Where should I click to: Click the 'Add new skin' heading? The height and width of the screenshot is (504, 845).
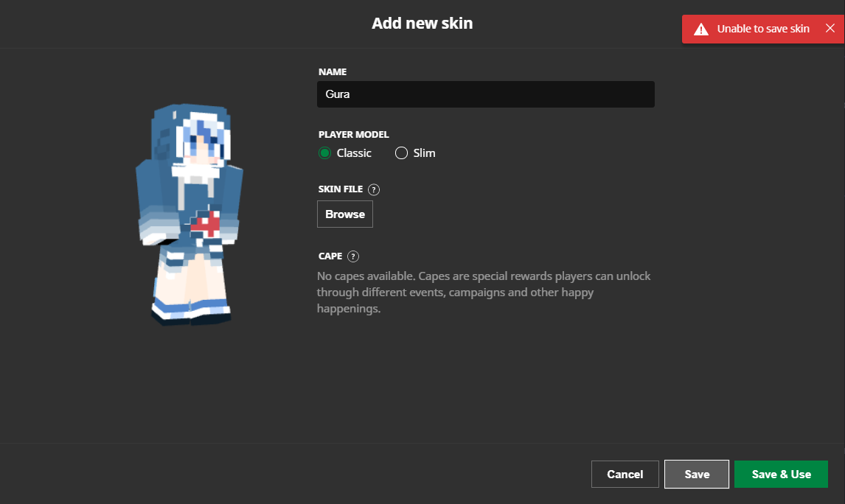point(422,23)
